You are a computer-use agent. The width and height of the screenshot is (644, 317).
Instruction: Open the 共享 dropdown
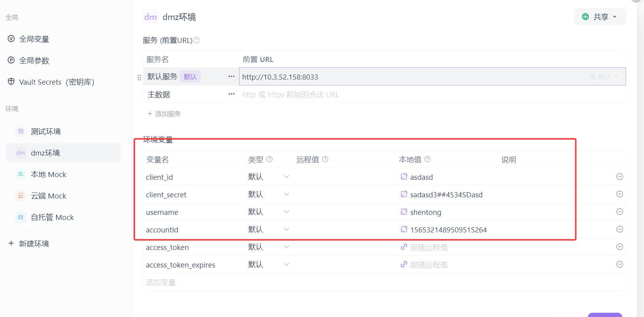[600, 17]
